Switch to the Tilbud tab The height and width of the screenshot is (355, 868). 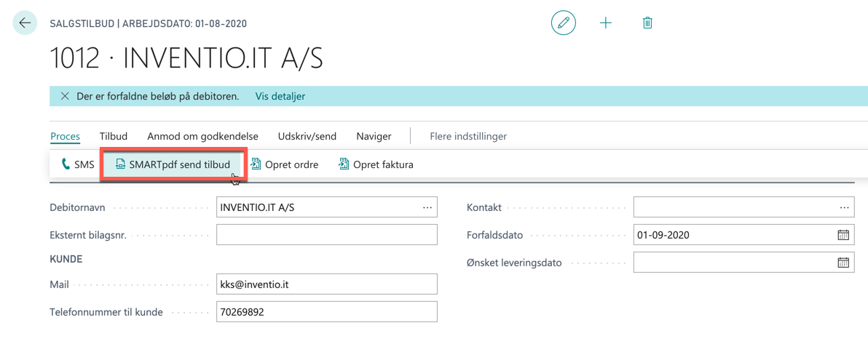114,136
